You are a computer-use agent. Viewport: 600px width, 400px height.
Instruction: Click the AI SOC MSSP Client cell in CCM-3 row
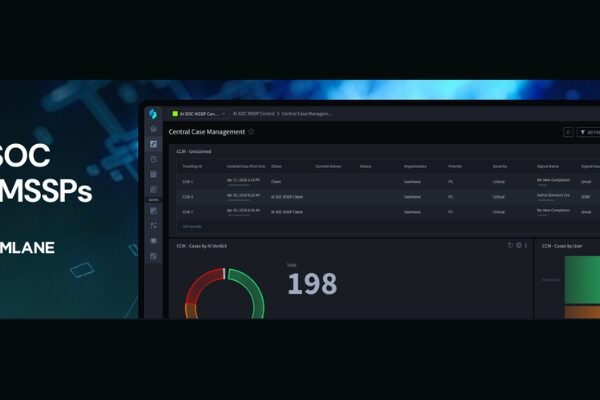287,197
